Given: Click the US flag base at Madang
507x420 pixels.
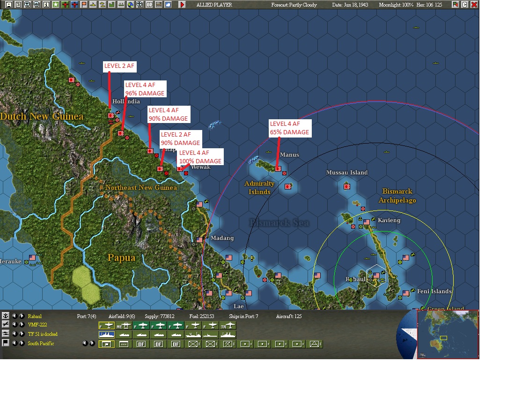Looking at the screenshot, I should [x=199, y=240].
